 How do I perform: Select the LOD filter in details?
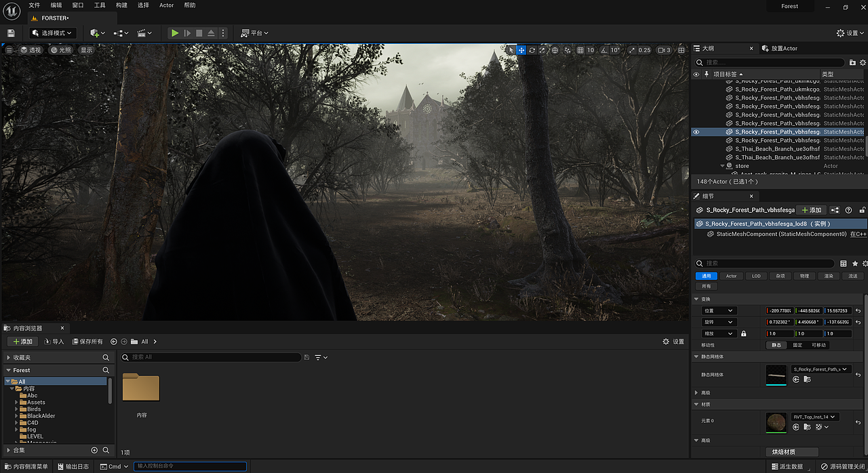click(x=756, y=276)
